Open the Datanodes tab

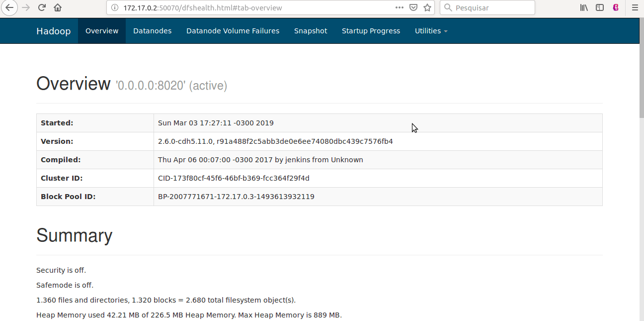[152, 31]
